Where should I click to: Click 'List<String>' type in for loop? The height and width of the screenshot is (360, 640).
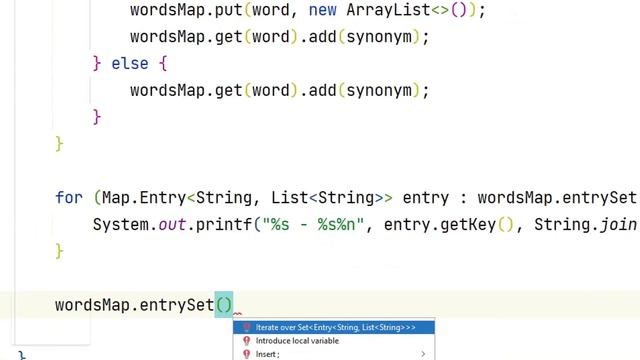click(327, 198)
